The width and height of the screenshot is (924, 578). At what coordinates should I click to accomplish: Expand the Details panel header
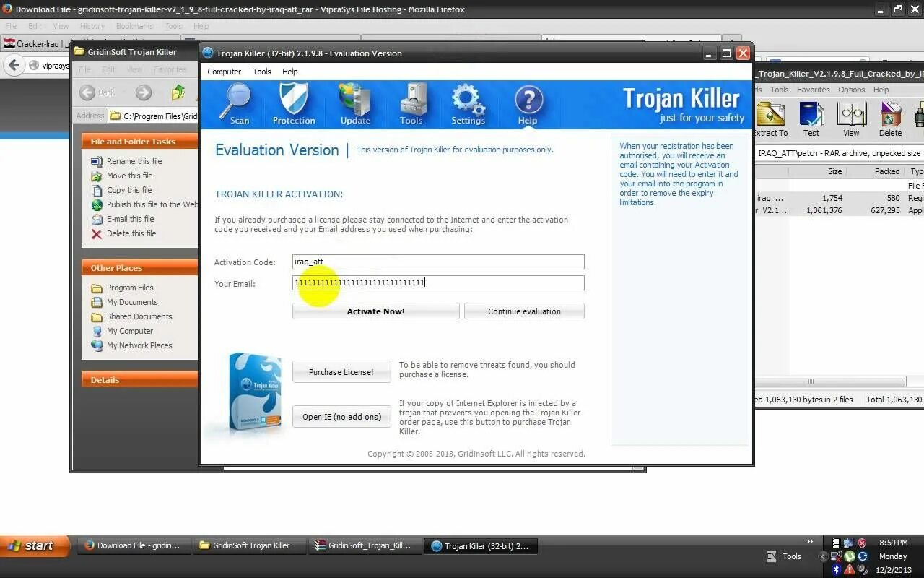click(x=139, y=380)
